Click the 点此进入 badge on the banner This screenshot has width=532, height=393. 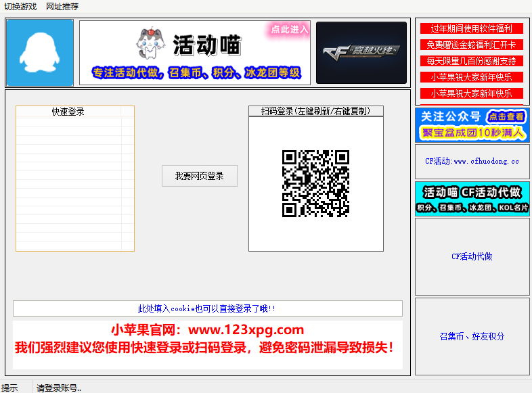tap(289, 30)
